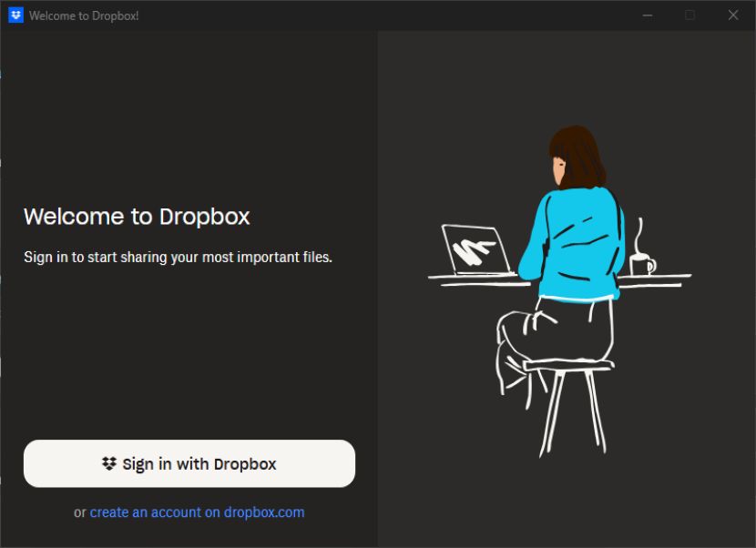Click the disabled maximize button in the title bar
Image resolution: width=756 pixels, height=548 pixels.
[690, 15]
